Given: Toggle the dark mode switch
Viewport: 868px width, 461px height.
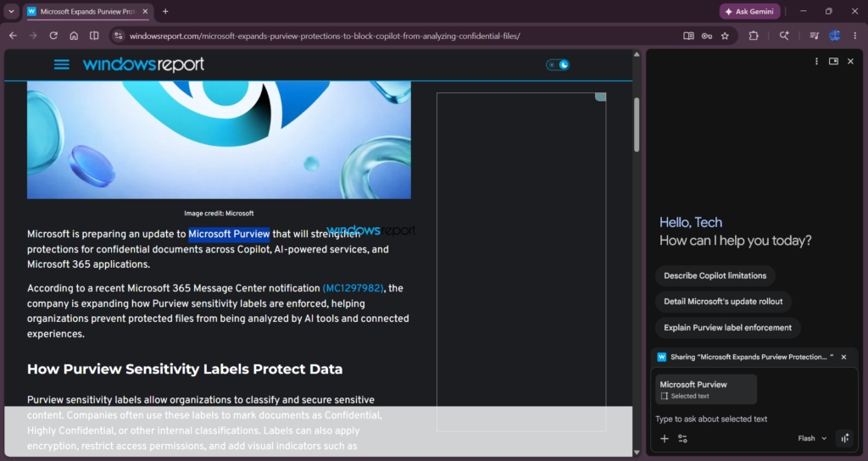Looking at the screenshot, I should point(558,64).
